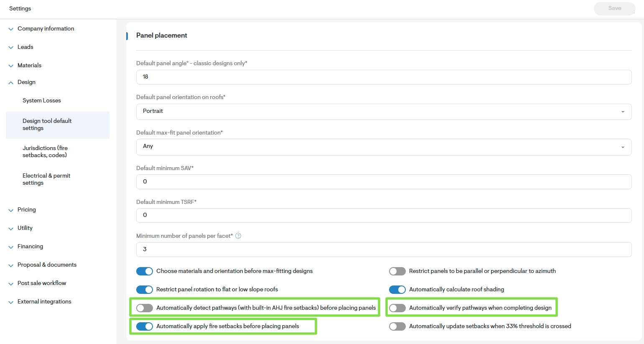
Task: Expand the Financing section
Action: (x=26, y=247)
